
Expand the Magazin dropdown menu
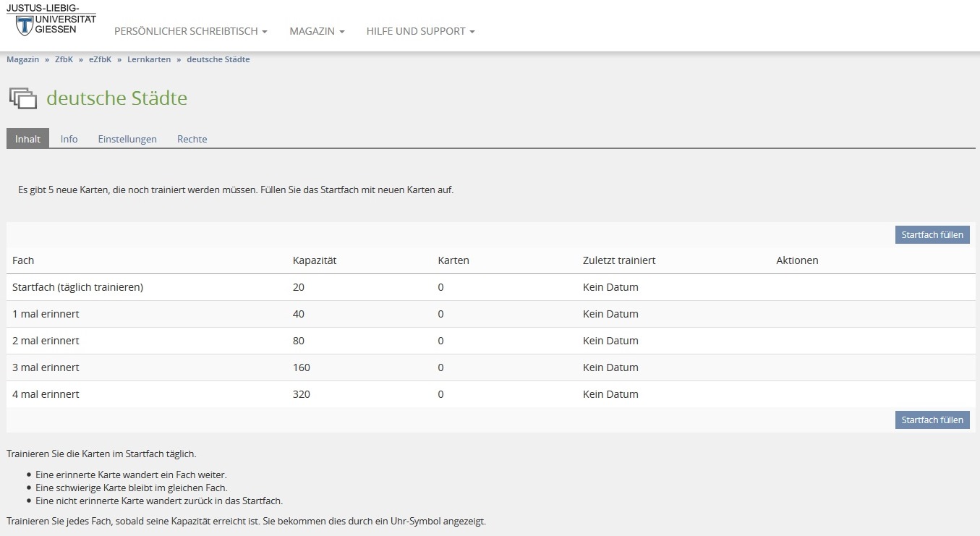pos(317,32)
